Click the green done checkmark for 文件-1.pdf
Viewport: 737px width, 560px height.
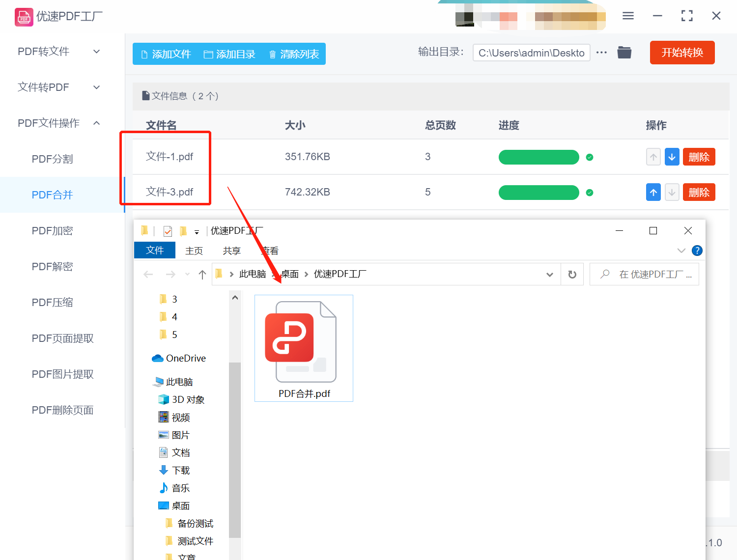point(590,157)
